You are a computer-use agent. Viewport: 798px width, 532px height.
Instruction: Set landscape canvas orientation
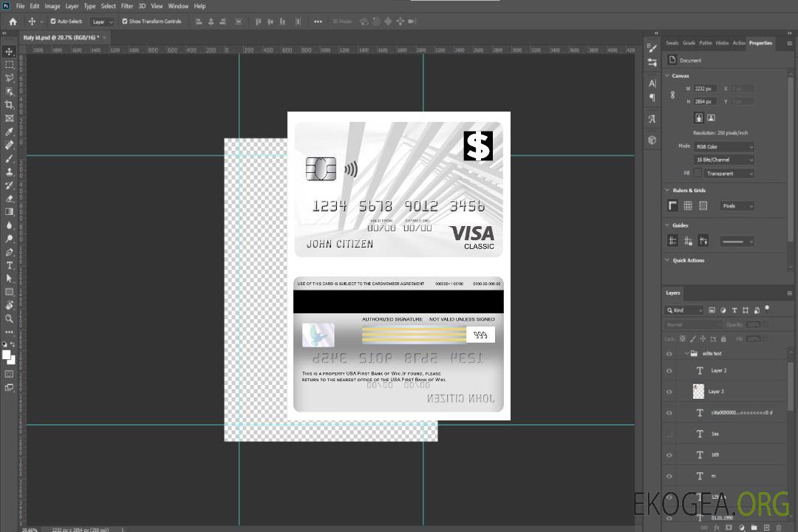(711, 118)
